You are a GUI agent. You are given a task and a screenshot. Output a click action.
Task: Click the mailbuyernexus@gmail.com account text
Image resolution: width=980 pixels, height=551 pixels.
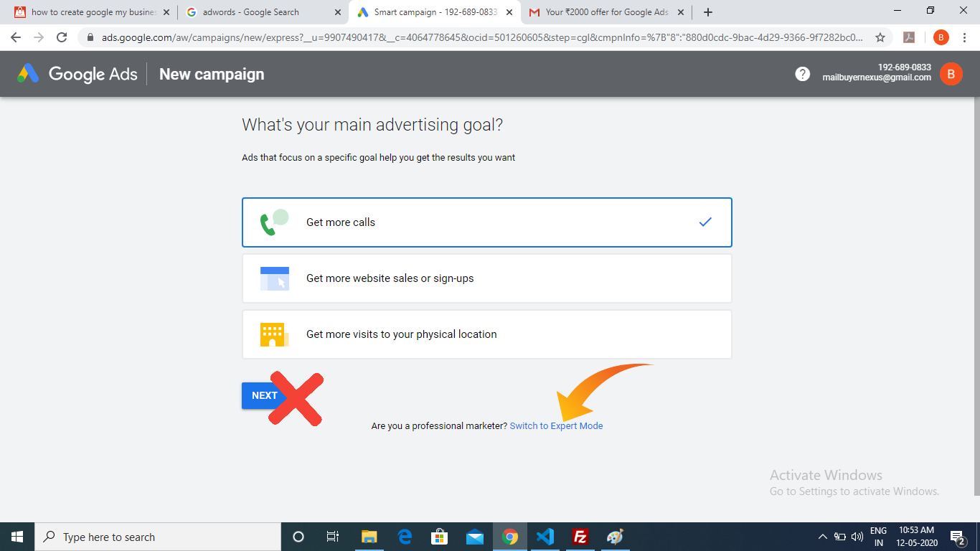coord(877,77)
